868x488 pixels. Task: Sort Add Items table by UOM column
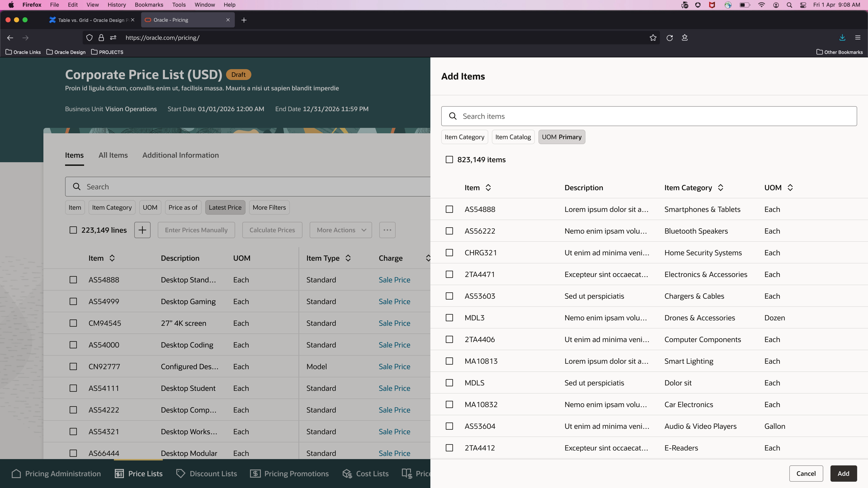790,188
